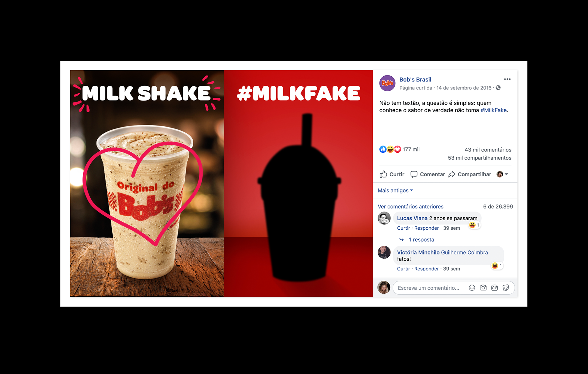Open the #MilkFake hashtag link
This screenshot has width=588, height=374.
[x=493, y=110]
